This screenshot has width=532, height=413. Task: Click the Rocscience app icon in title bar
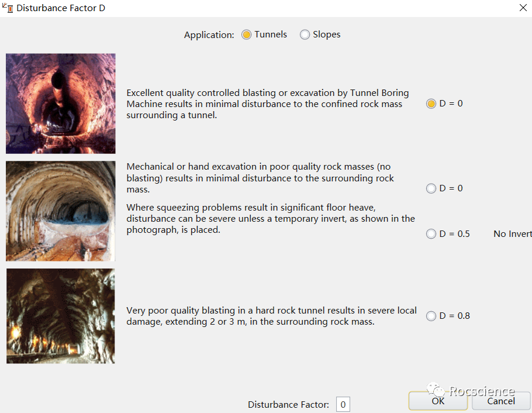(8, 8)
